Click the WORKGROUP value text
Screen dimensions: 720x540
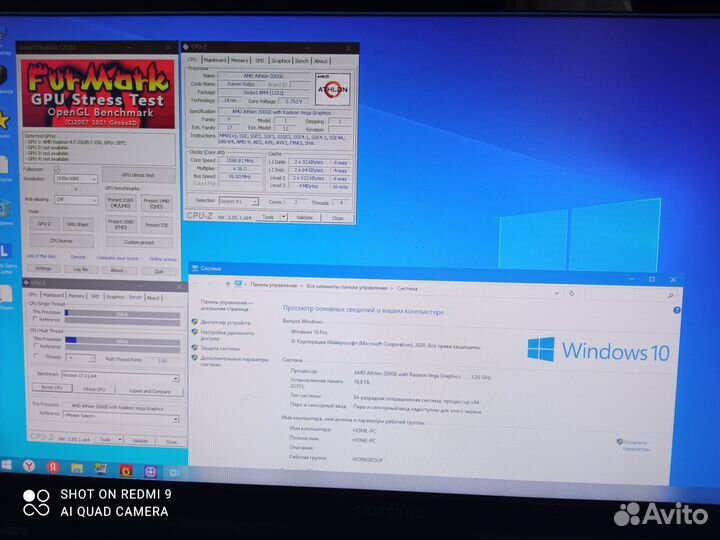pyautogui.click(x=367, y=459)
